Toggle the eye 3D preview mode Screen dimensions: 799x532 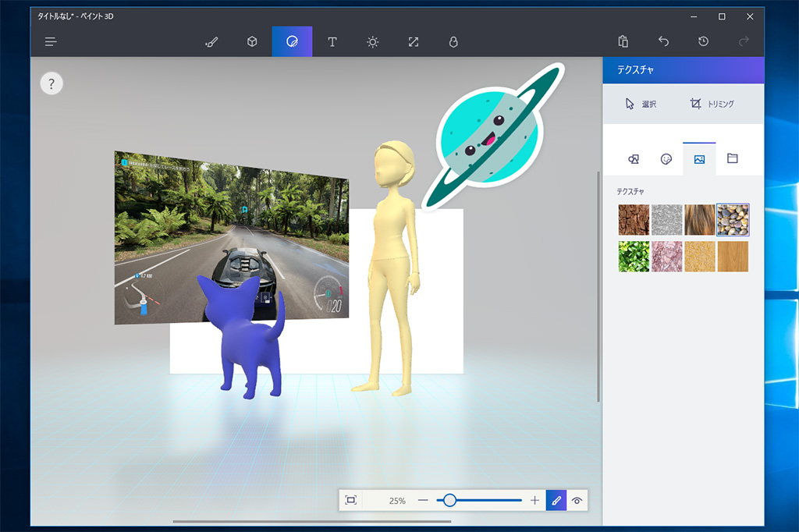pos(577,500)
